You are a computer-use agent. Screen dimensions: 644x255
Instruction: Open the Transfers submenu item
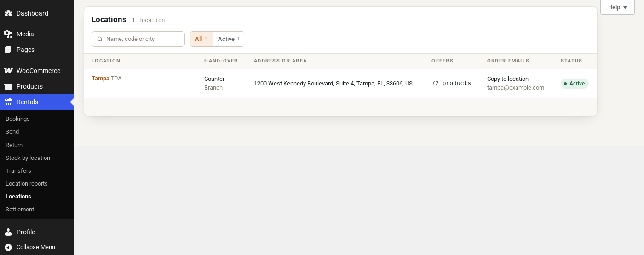click(18, 170)
